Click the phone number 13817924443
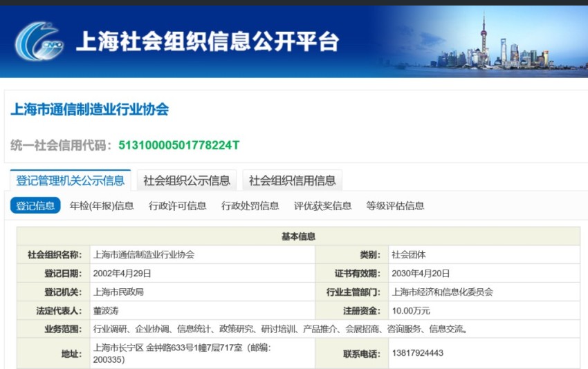 click(x=418, y=353)
